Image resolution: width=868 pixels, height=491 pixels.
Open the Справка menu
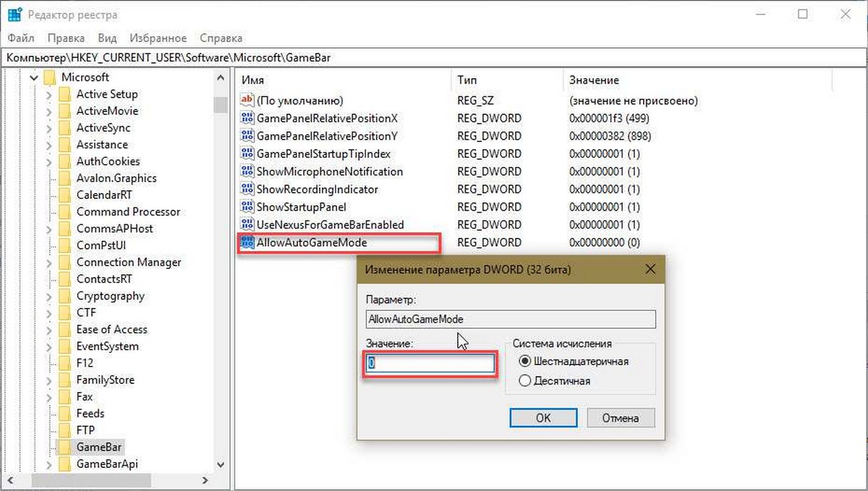click(221, 38)
